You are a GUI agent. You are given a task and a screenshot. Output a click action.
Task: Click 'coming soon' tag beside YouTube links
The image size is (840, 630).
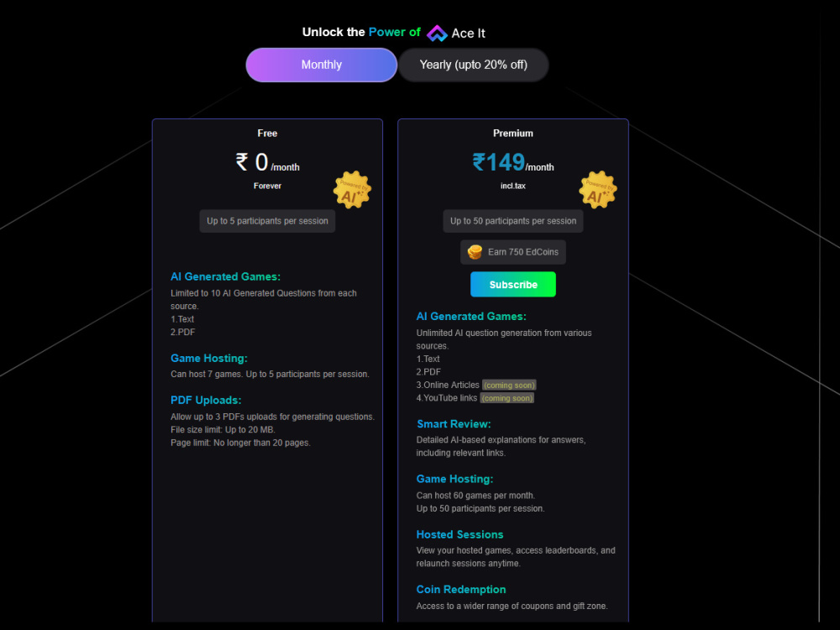click(507, 398)
